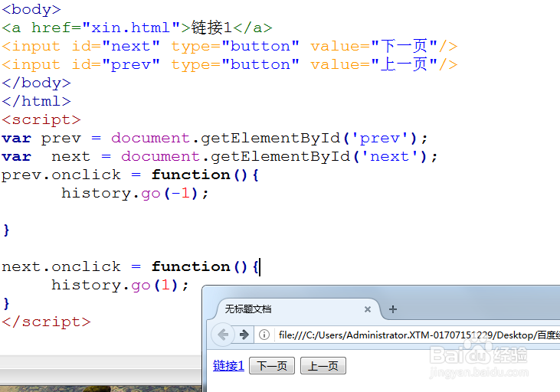Click the closing </script> tag line

[x=47, y=322]
